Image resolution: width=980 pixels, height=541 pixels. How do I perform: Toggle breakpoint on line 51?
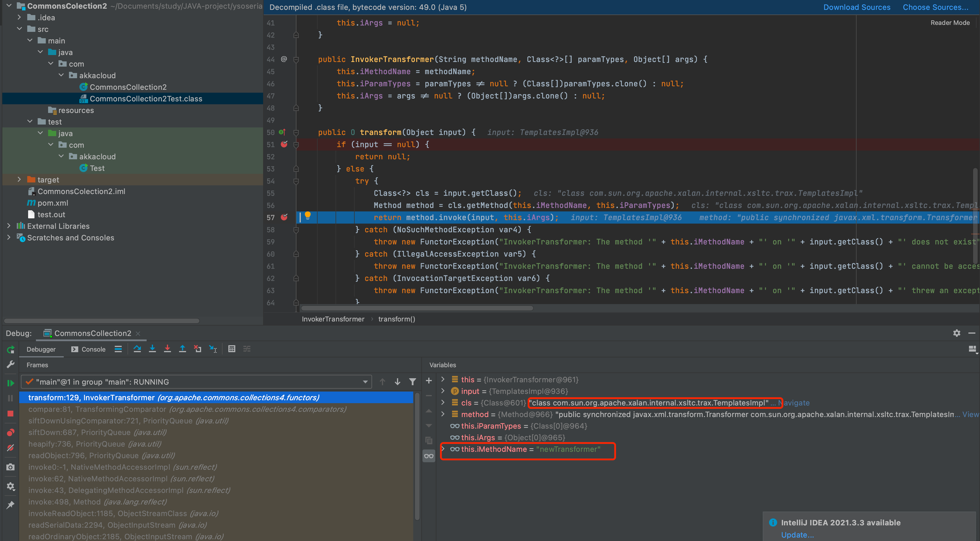(284, 144)
